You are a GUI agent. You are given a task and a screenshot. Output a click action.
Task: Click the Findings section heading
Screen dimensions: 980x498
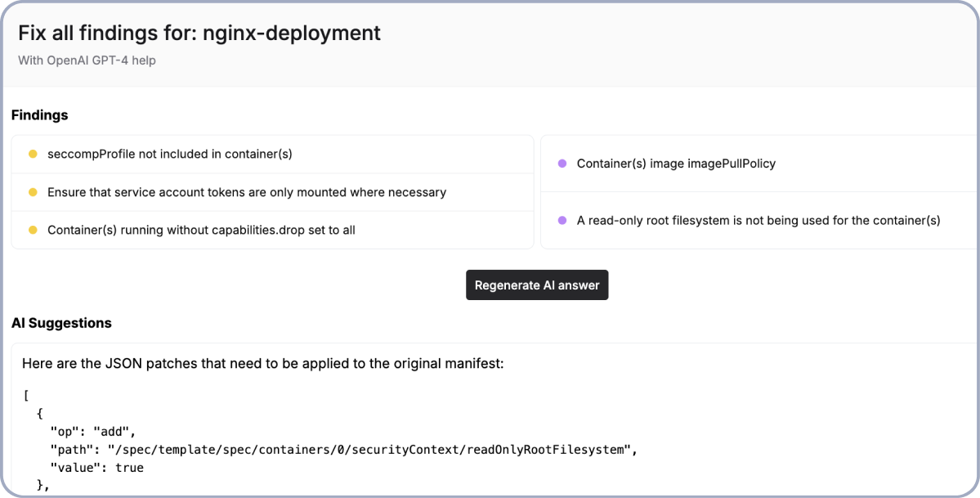[x=39, y=115]
